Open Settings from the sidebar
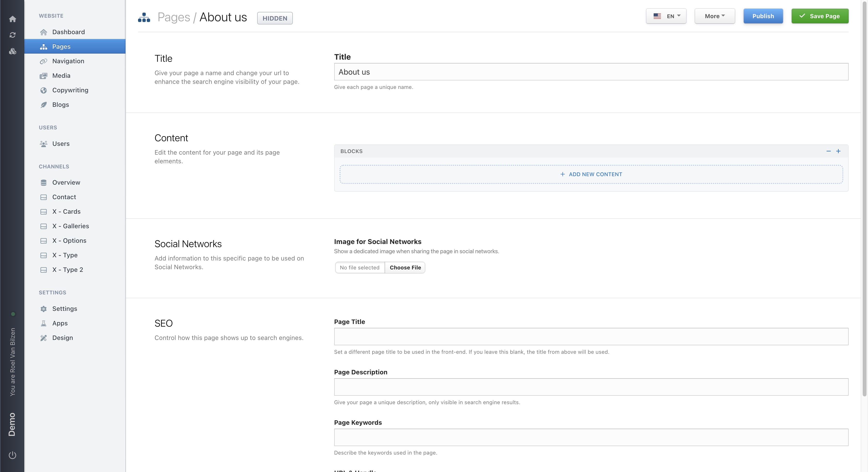Viewport: 868px width, 472px height. point(64,308)
